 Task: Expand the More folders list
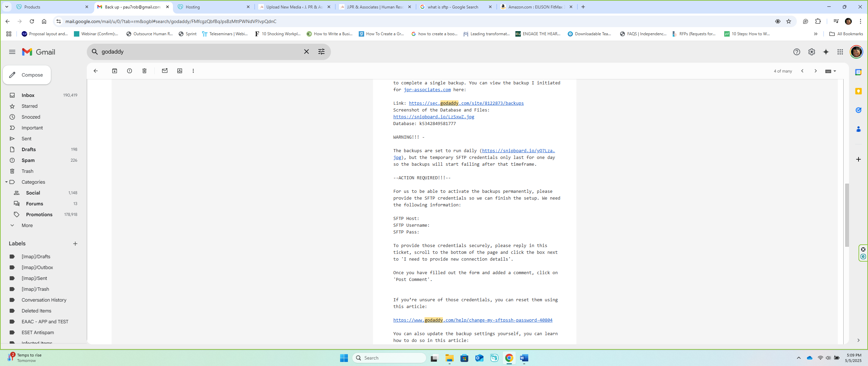27,225
